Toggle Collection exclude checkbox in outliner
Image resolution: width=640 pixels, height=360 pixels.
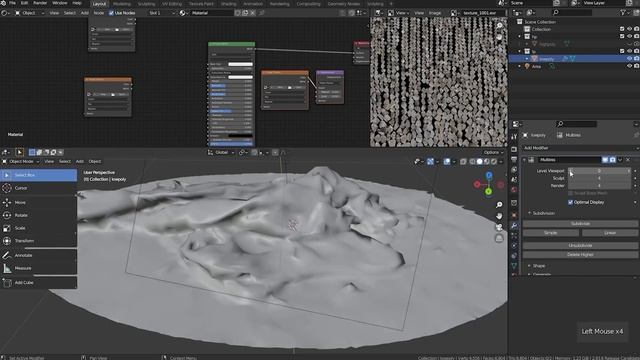(x=622, y=29)
